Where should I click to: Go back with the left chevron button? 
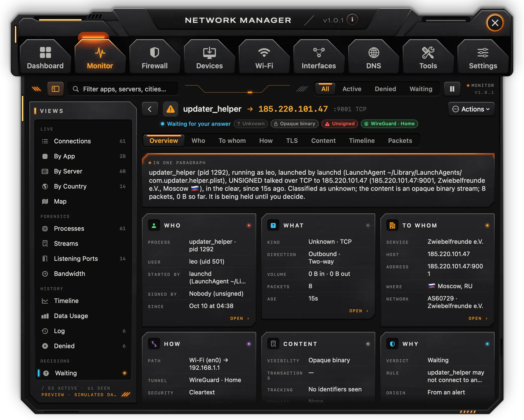pyautogui.click(x=150, y=109)
